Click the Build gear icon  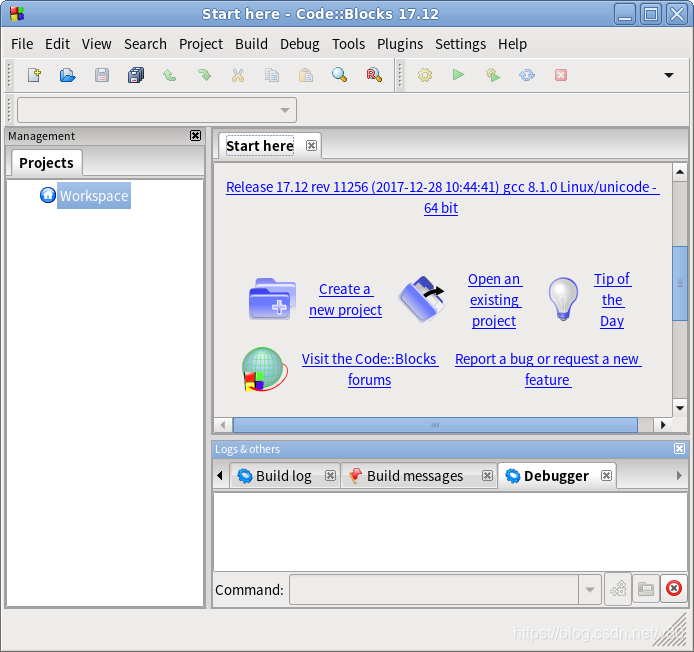point(425,75)
